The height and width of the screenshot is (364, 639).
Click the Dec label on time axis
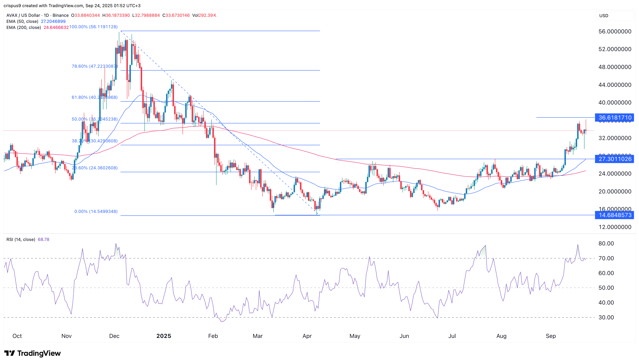click(114, 336)
